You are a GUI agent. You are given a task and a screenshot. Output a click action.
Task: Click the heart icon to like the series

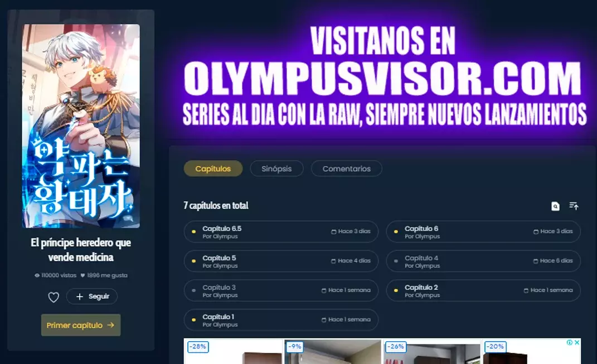pyautogui.click(x=54, y=297)
